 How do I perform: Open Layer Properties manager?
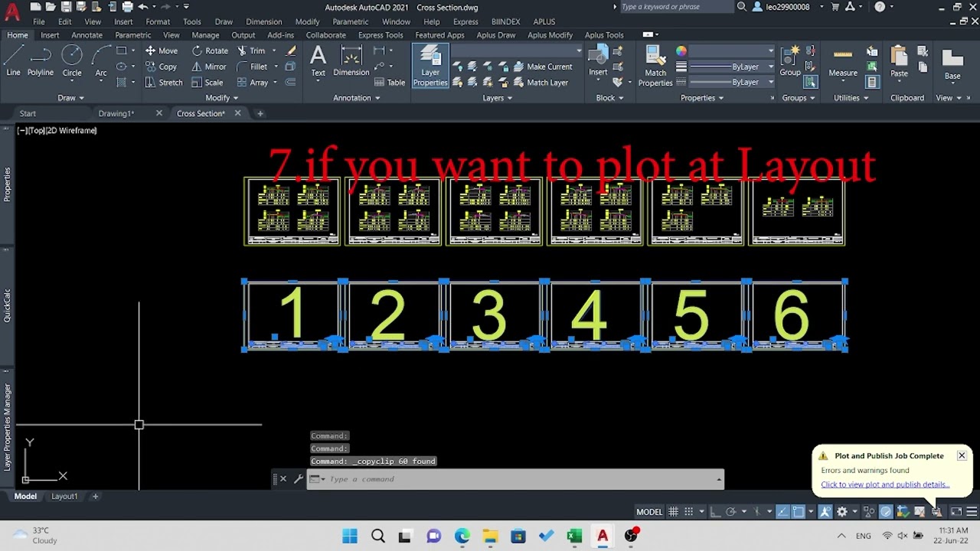point(430,66)
